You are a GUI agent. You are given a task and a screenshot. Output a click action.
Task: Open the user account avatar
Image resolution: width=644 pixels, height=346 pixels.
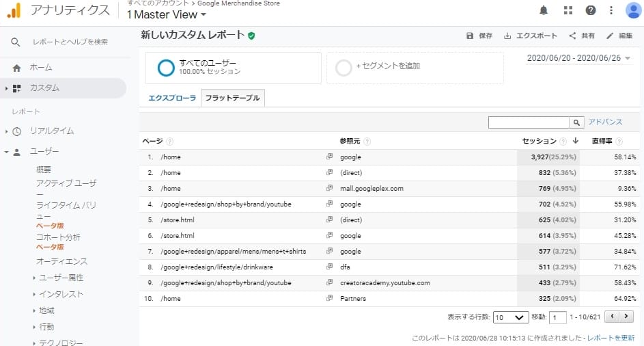pos(633,10)
